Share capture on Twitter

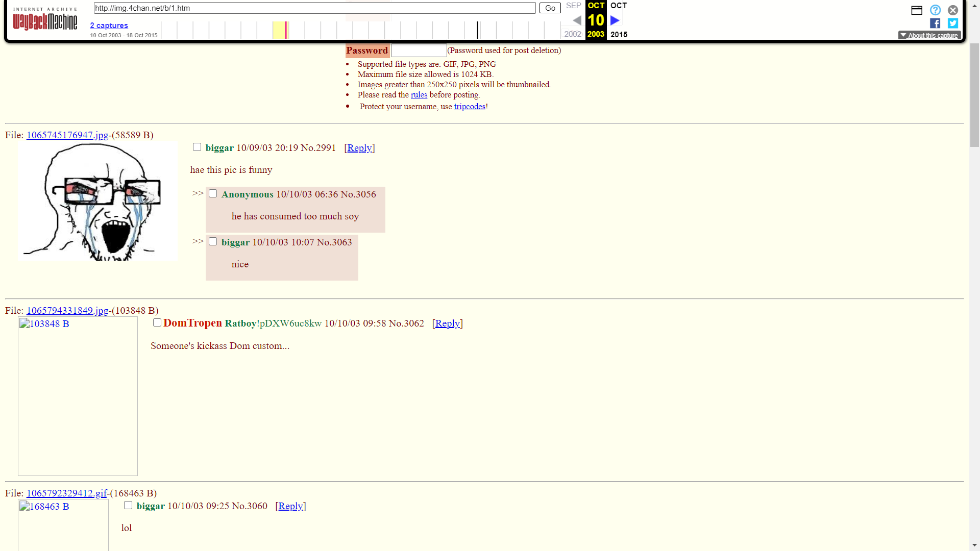[x=952, y=23]
